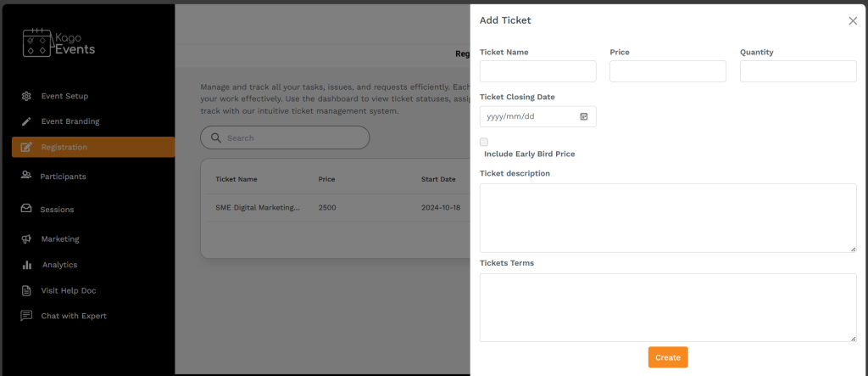Click the Sessions envelope icon
The height and width of the screenshot is (376, 868).
pos(26,209)
